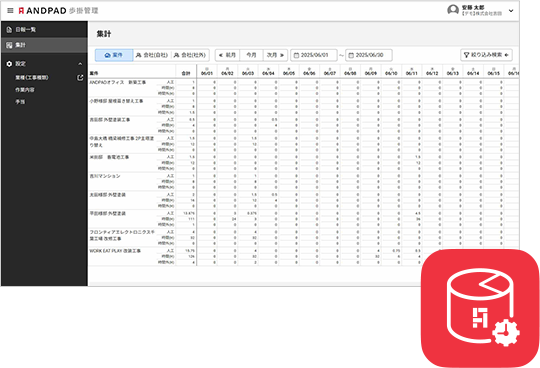Screen dimensions: 540x368
Task: Go to previous month with 前月
Action: [227, 55]
